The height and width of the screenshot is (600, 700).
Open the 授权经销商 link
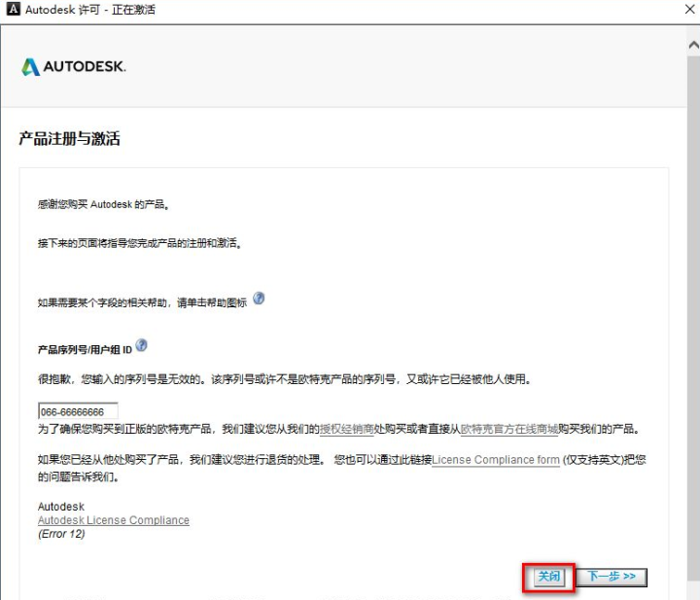[347, 429]
